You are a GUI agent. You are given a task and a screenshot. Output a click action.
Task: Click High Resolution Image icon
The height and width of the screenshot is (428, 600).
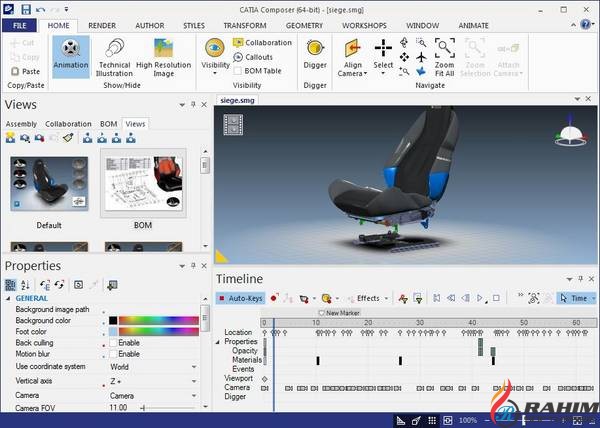click(x=164, y=53)
